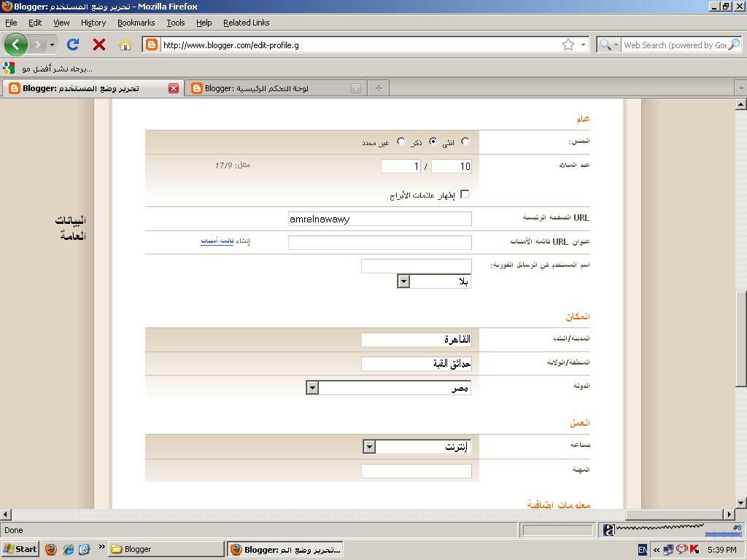Click the city field containing القاهرة
The image size is (747, 560).
(x=417, y=340)
